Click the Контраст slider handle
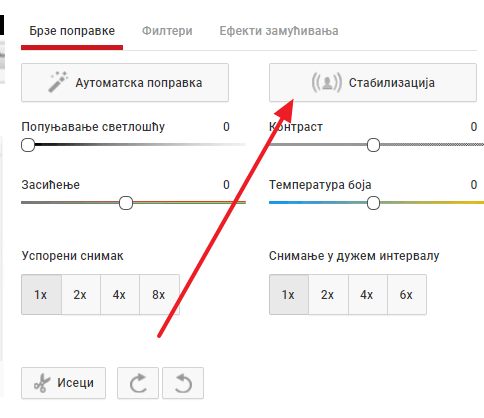Screen dimensions: 484x418 point(373,145)
